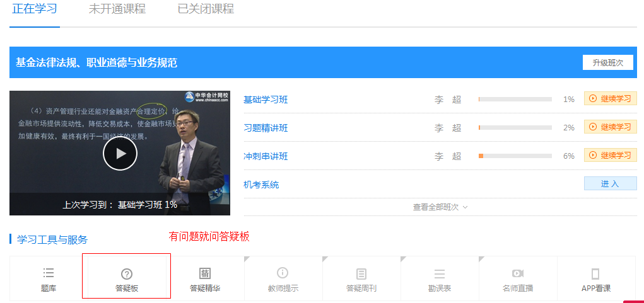Click the course video thumbnail
This screenshot has width=644, height=303.
pyautogui.click(x=120, y=153)
